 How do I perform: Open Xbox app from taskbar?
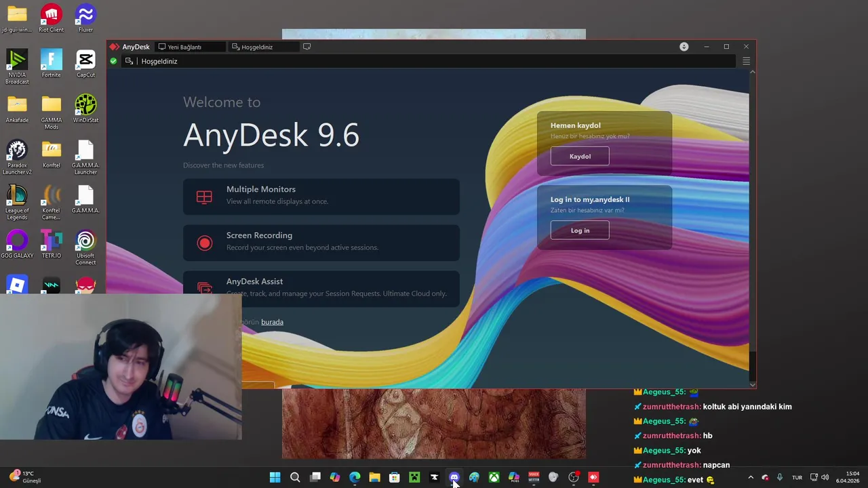coord(494,478)
